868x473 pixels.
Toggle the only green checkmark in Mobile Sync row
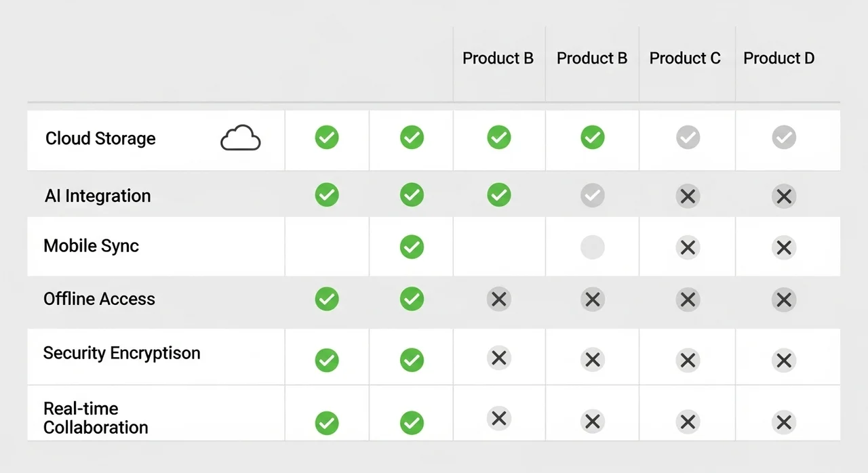(412, 247)
